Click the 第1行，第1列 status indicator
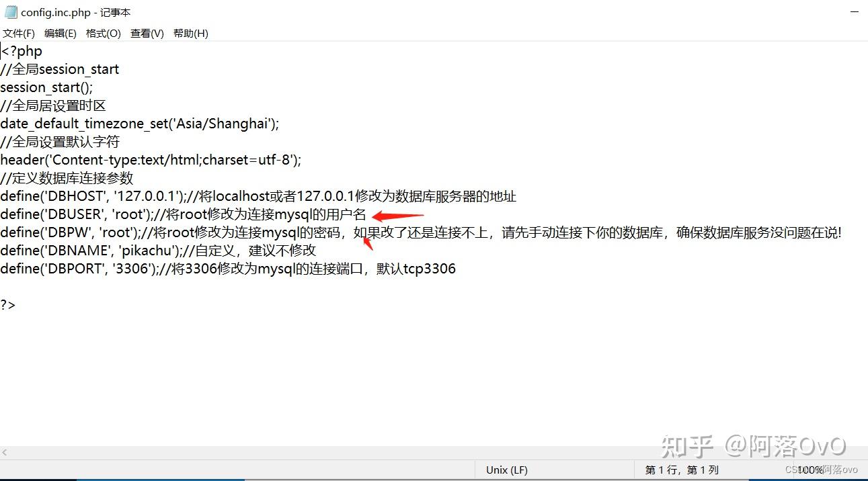Screen dimensions: 868x481 682,470
